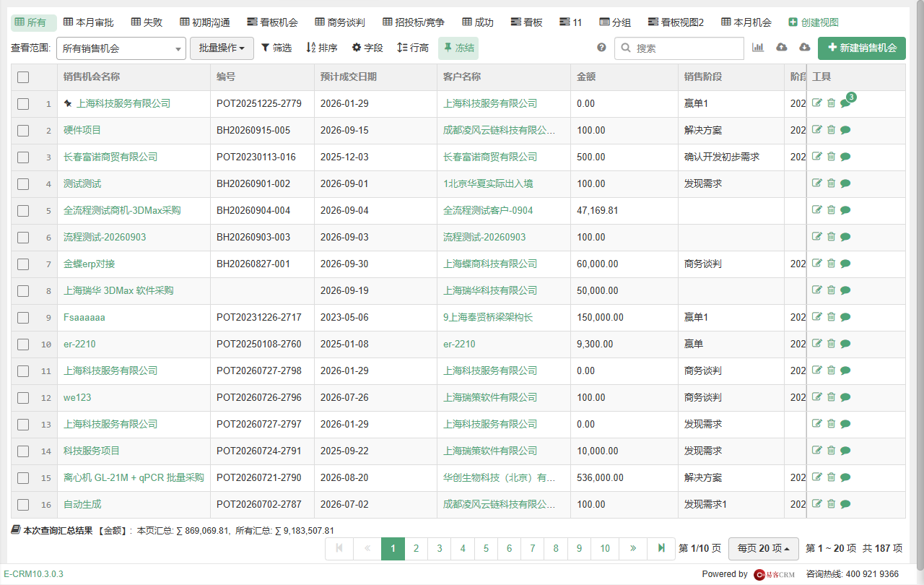Open the 字段 field settings
Image resolution: width=924 pixels, height=585 pixels.
[x=367, y=48]
